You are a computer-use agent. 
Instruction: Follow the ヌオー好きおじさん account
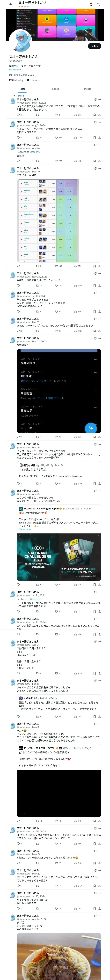(x=95, y=46)
